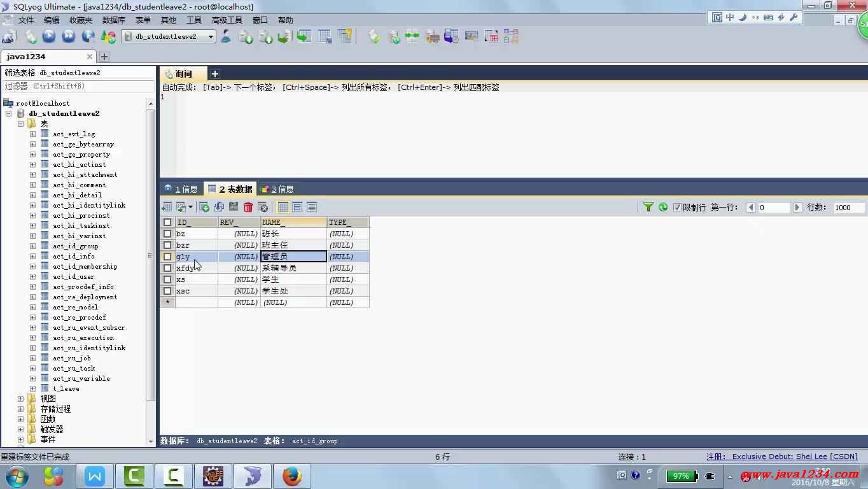Click the green filter funnel icon
This screenshot has height=489, width=868.
coord(648,207)
